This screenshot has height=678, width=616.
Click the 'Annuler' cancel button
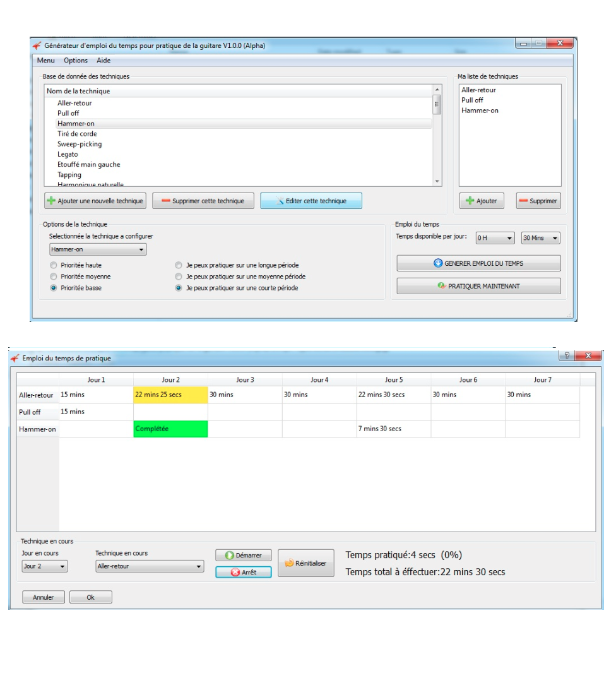[44, 597]
